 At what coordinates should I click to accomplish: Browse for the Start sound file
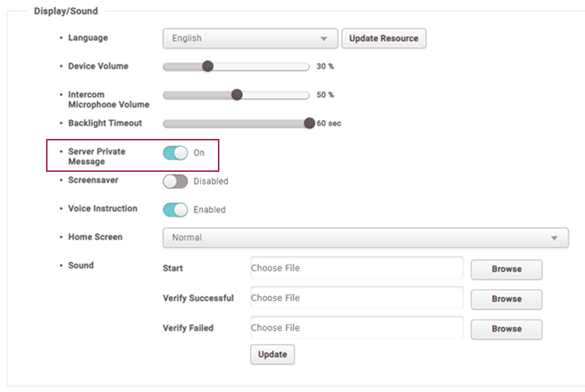pos(506,269)
